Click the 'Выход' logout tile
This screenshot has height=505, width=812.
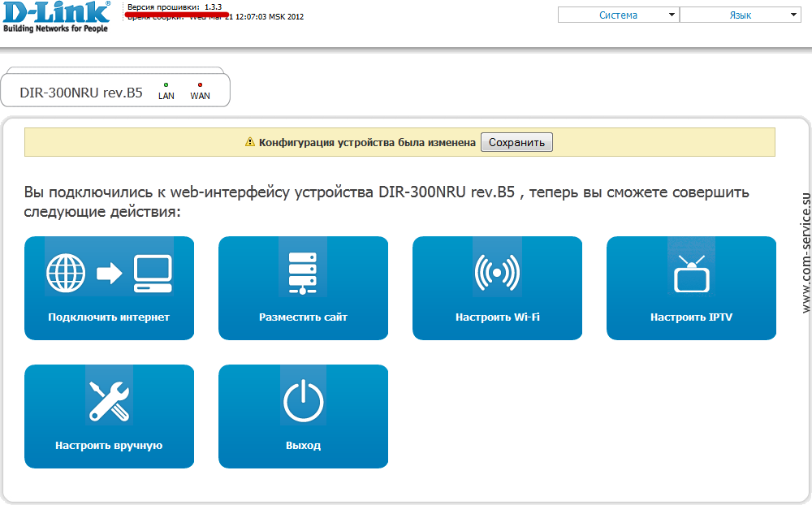(303, 417)
